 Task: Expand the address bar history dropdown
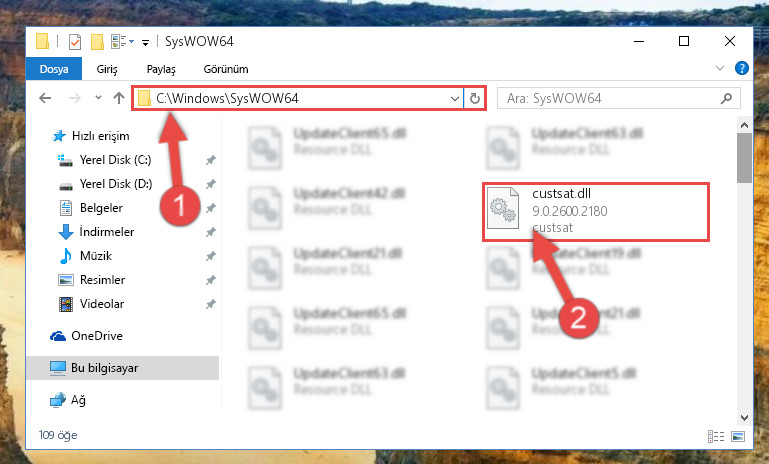pos(455,99)
